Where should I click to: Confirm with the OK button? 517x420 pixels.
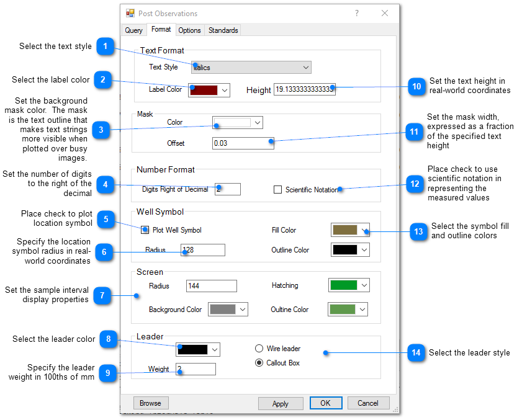point(325,403)
